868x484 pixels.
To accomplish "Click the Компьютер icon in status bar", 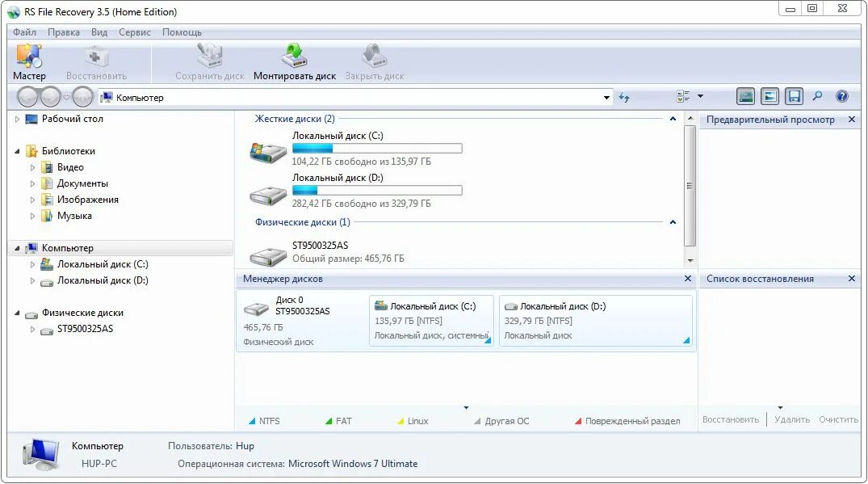I will (x=40, y=454).
